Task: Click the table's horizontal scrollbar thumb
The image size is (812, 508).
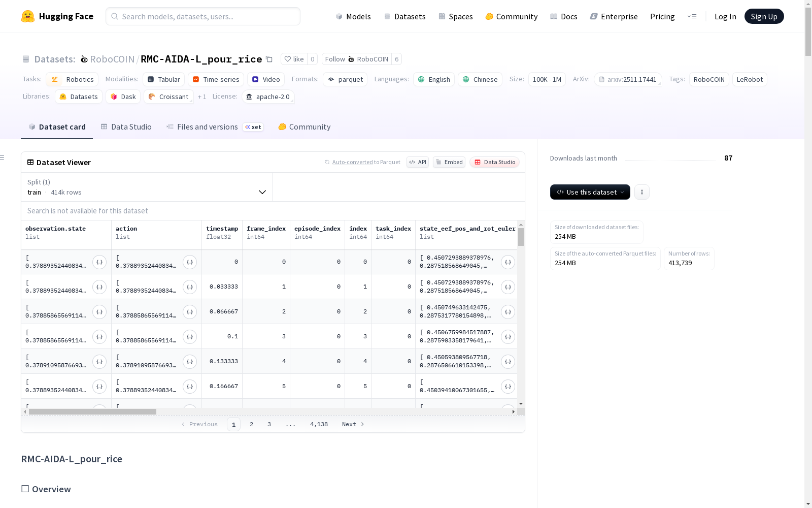Action: click(92, 411)
